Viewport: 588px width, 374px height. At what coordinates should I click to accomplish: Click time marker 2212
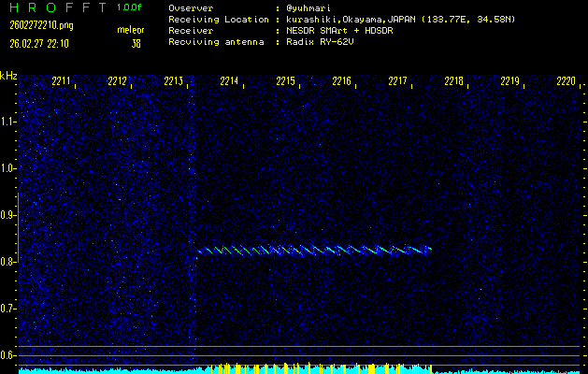(117, 81)
